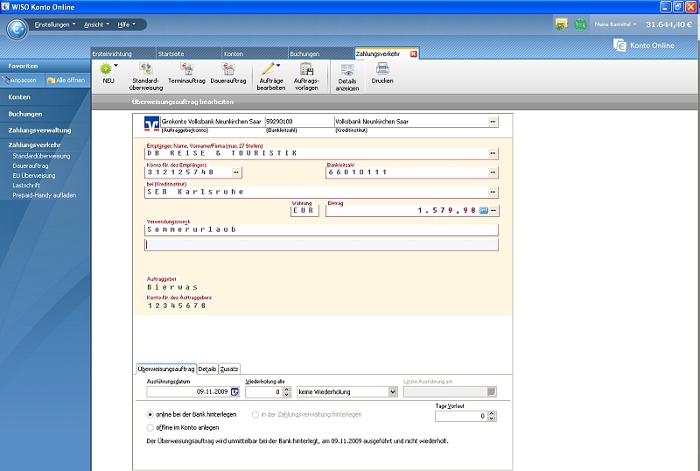The image size is (700, 471).
Task: Select online bei der Bank hinterlegen
Action: [x=150, y=414]
